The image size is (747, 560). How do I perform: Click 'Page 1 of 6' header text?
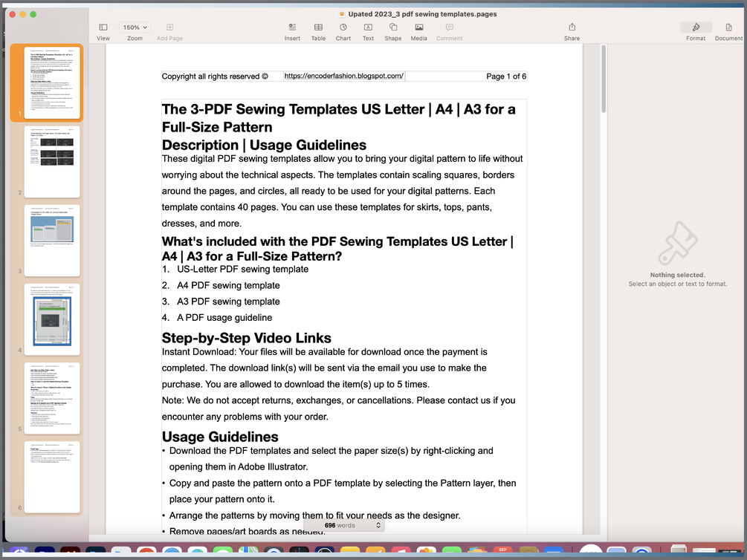[x=506, y=76]
